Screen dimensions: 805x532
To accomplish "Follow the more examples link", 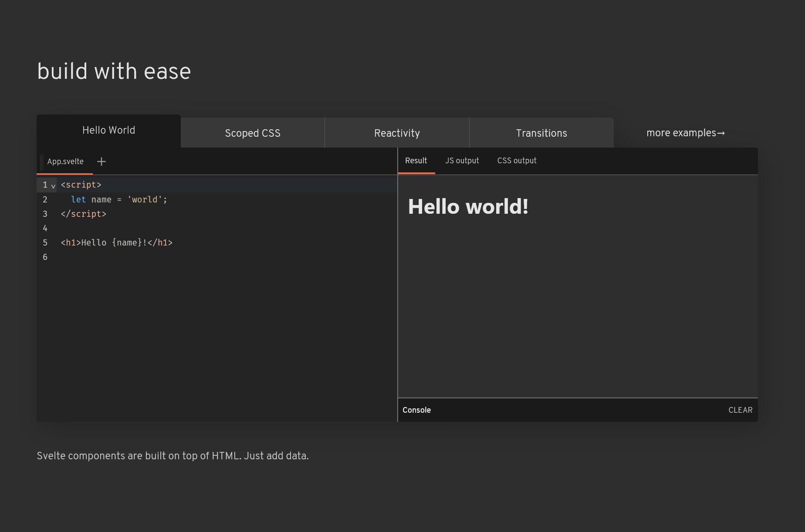I will pos(685,133).
